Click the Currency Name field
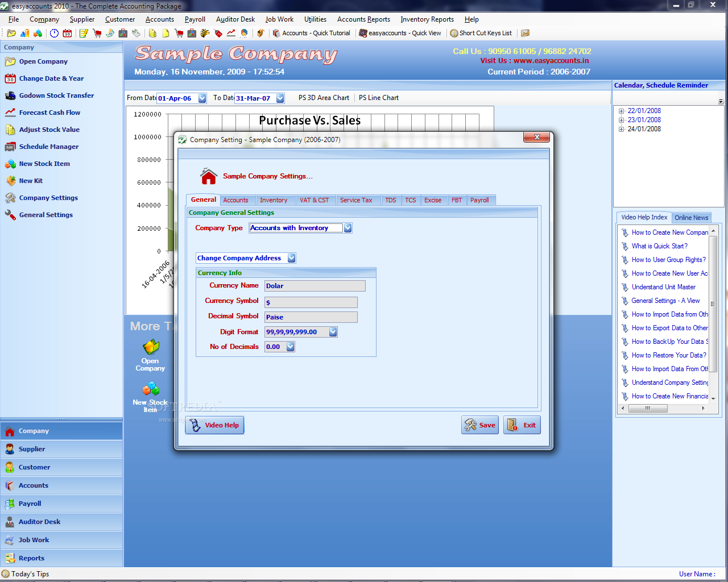 (x=315, y=286)
